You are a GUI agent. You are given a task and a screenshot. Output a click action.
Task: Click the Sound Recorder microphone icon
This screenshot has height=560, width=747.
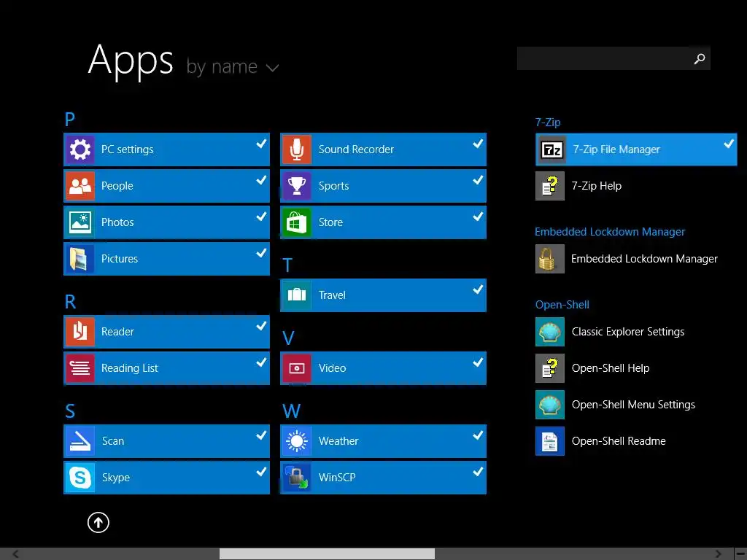point(297,149)
